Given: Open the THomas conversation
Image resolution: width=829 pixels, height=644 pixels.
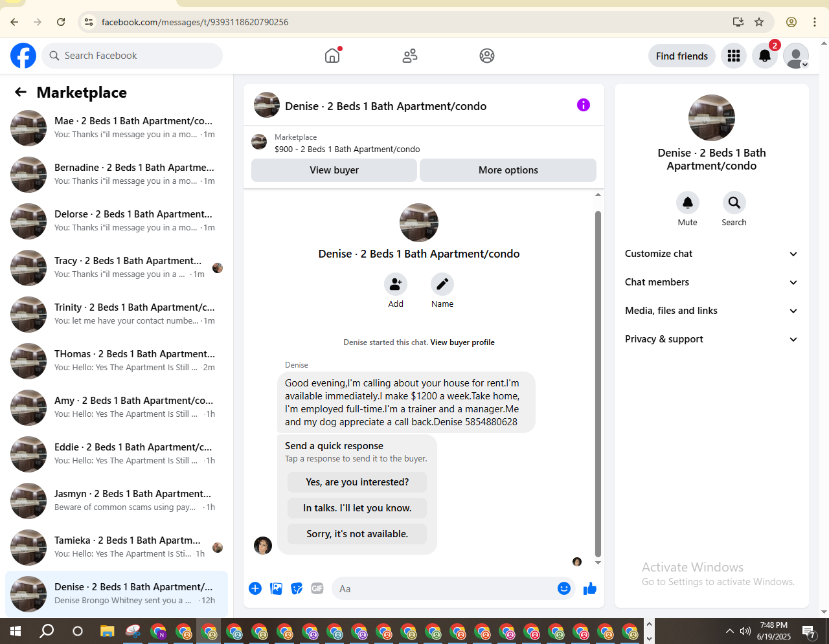Looking at the screenshot, I should [117, 361].
